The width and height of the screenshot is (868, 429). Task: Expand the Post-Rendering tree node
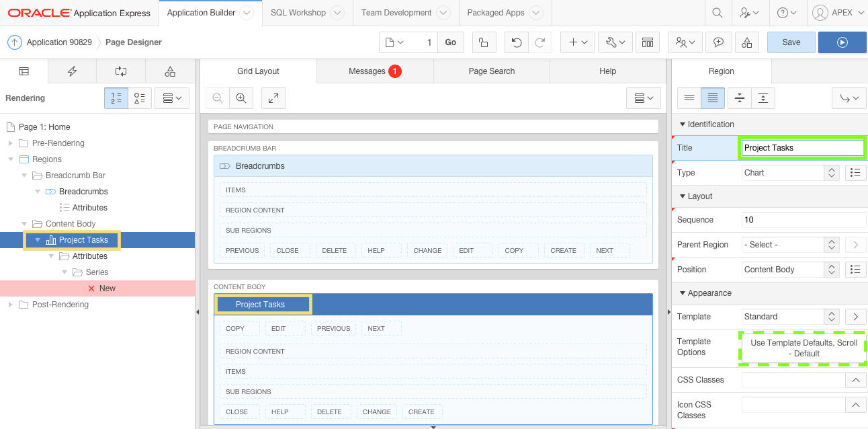tap(10, 305)
